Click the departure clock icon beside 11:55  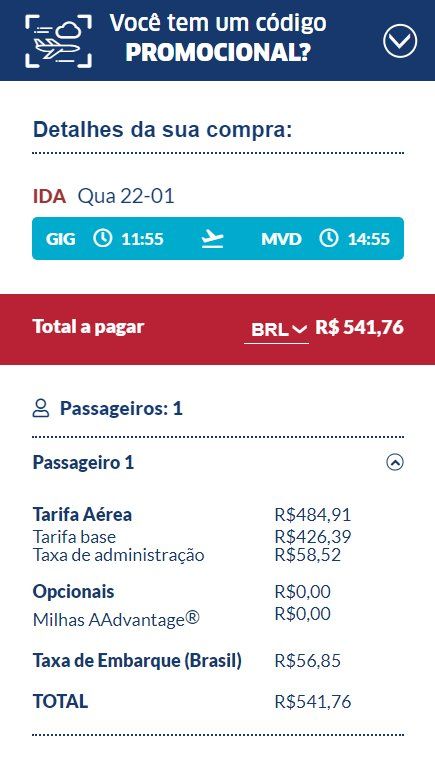(x=103, y=239)
